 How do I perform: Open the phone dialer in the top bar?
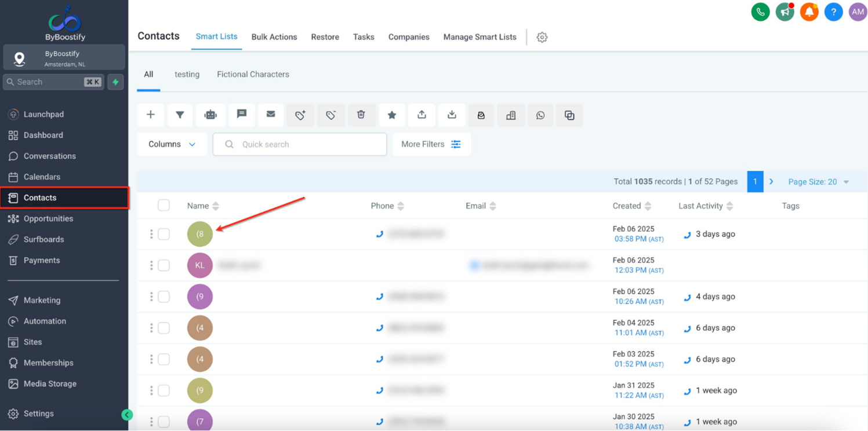[x=760, y=12]
